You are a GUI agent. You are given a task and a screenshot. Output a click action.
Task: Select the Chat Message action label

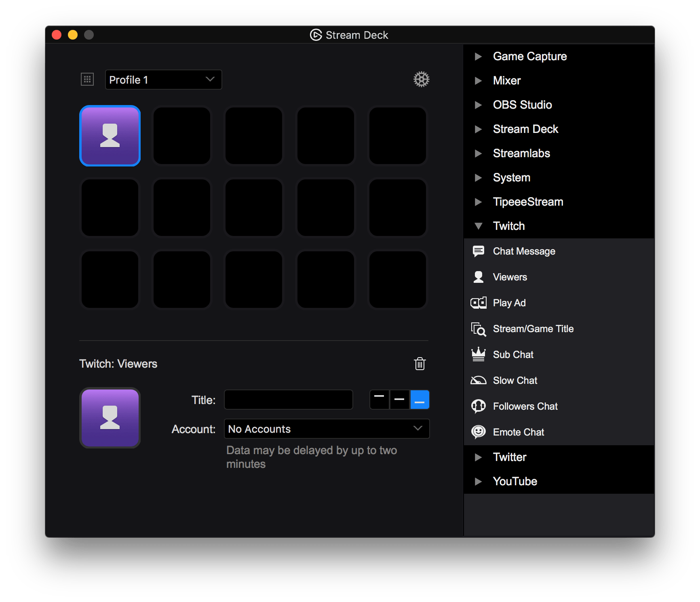(524, 251)
